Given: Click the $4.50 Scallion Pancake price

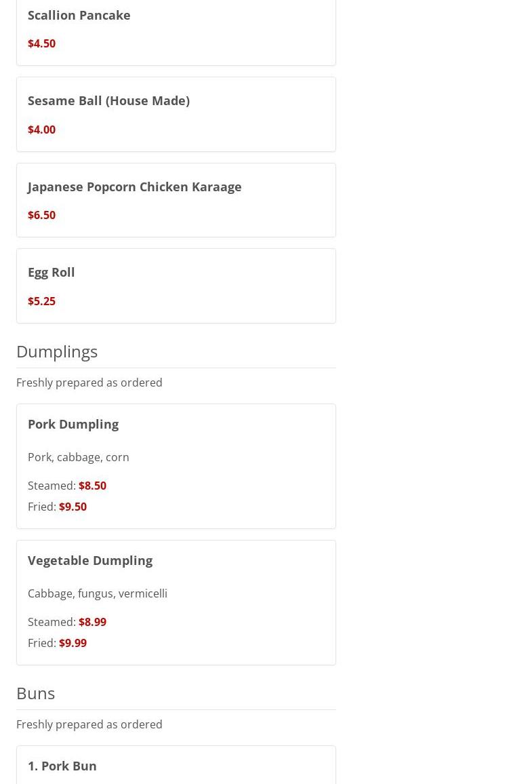Looking at the screenshot, I should coord(41,43).
